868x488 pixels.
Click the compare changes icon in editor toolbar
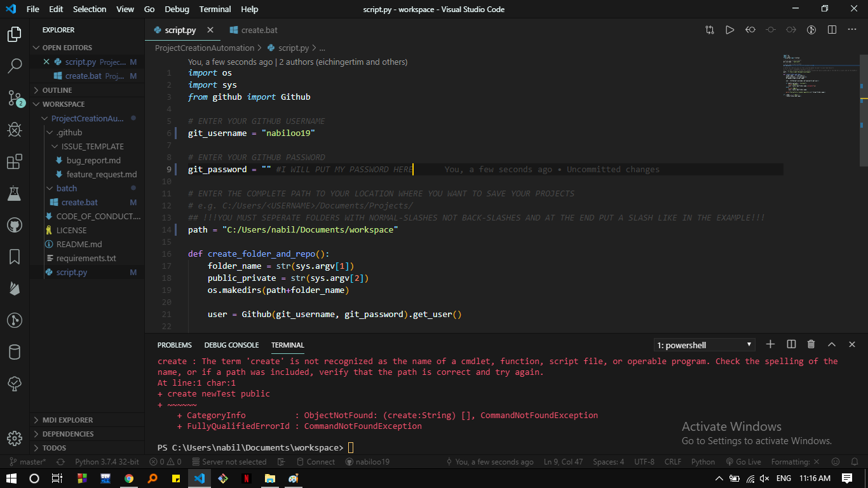(710, 30)
